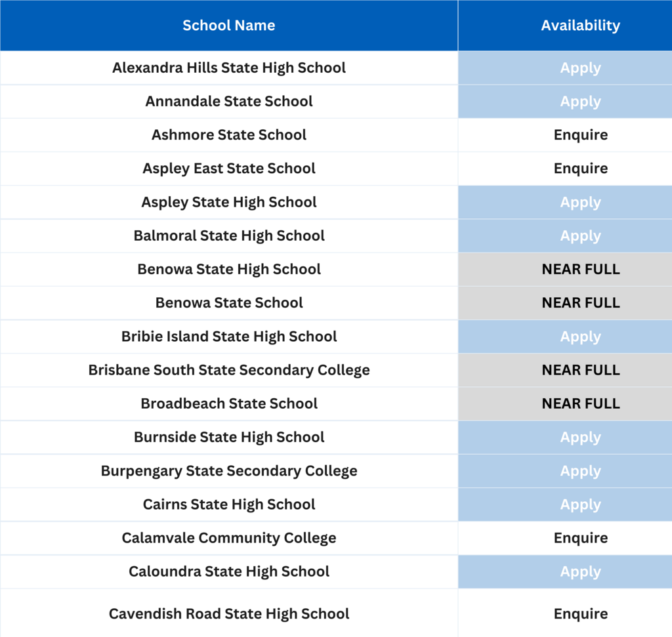
Task: Hit Apply for Caloundra State High School
Action: 580,571
